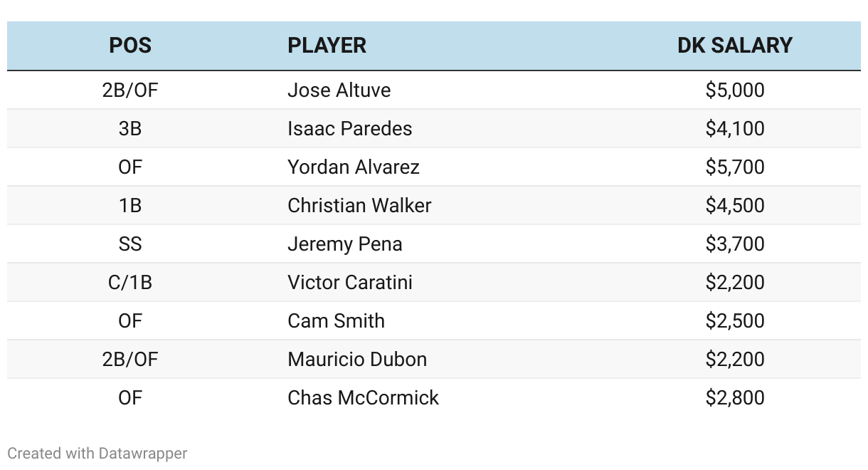This screenshot has height=470, width=868.
Task: Select Chas McCormick player name
Action: [x=364, y=398]
